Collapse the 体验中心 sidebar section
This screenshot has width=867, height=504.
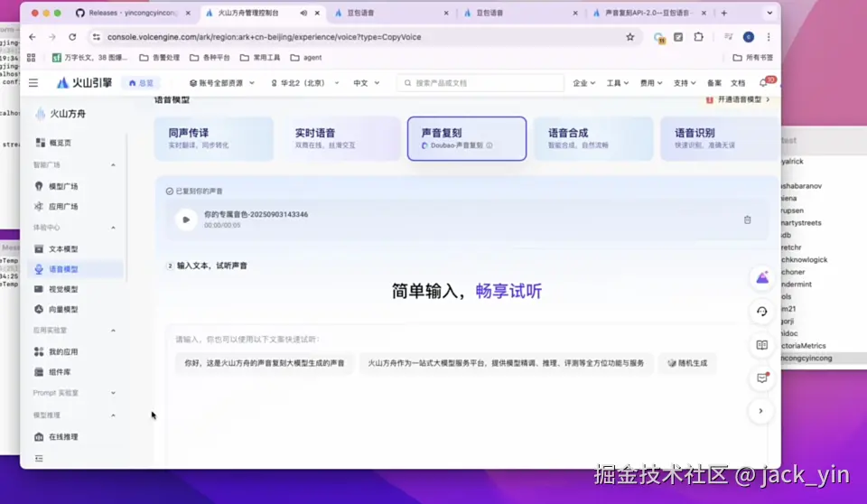113,228
